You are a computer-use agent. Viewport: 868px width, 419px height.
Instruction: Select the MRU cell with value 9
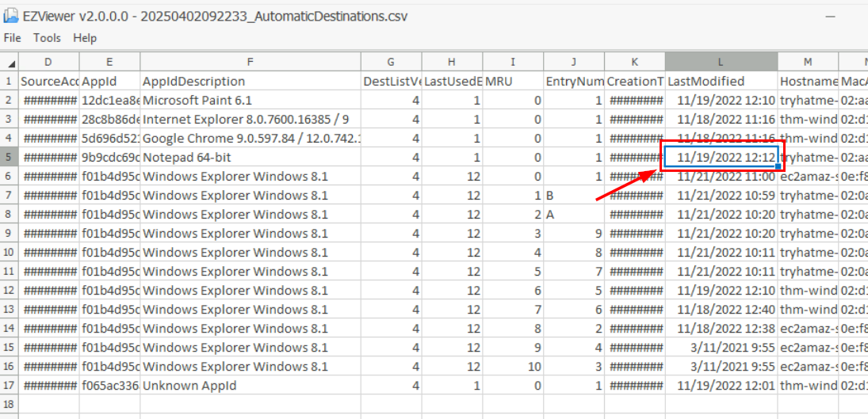(513, 347)
